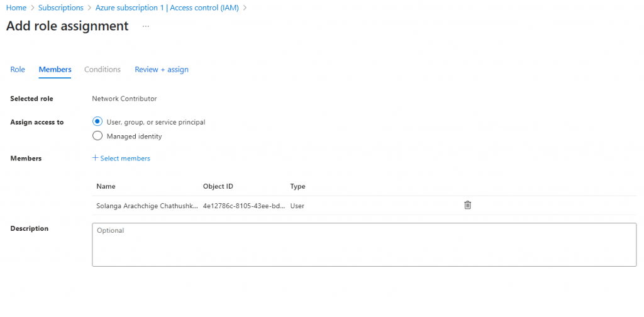The image size is (644, 317).
Task: Navigate to Home in the breadcrumb
Action: (x=16, y=8)
